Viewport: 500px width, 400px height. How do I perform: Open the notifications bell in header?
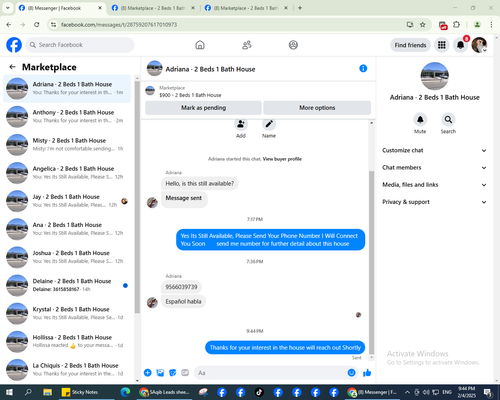coord(460,45)
